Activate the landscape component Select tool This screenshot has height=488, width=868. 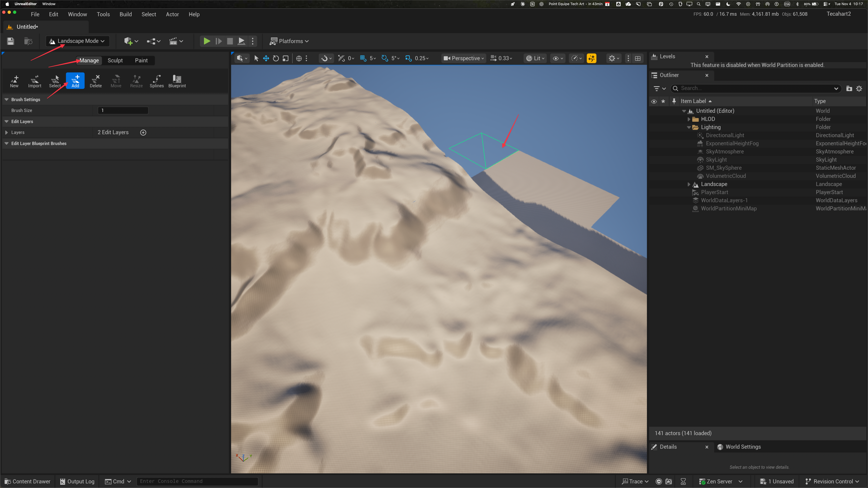tap(55, 81)
